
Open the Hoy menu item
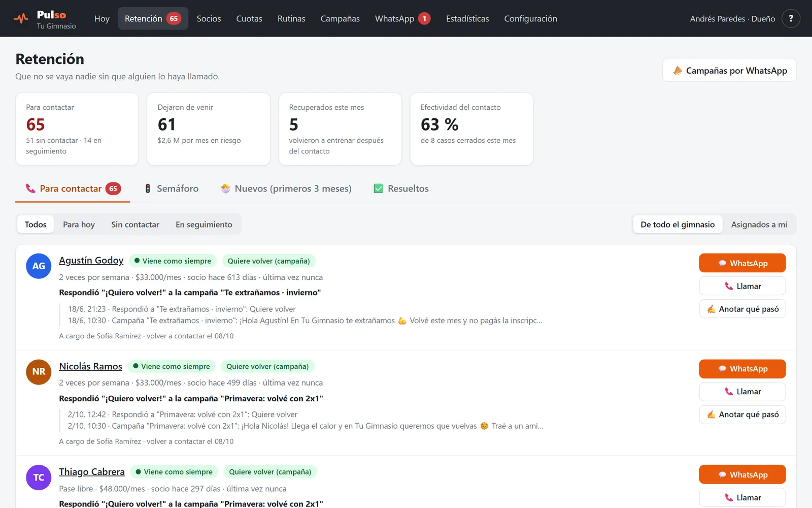point(102,18)
